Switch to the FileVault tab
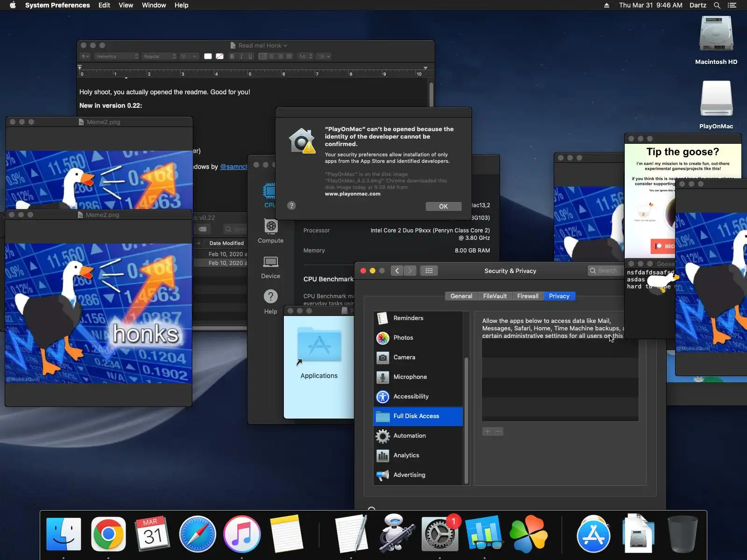The height and width of the screenshot is (560, 747). pos(495,296)
